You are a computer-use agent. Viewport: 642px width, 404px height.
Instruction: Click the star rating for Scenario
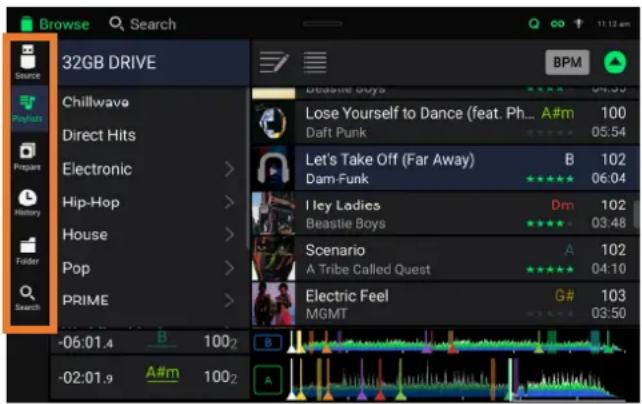[550, 269]
